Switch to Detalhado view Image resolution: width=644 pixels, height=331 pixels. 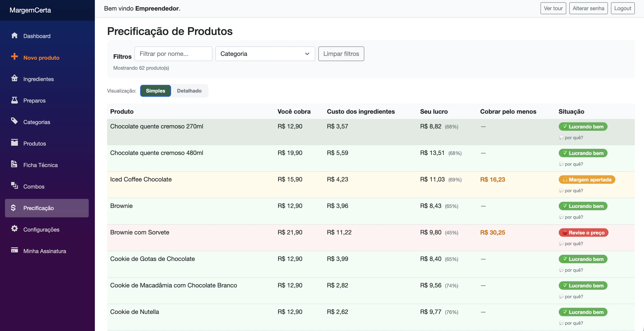(189, 91)
